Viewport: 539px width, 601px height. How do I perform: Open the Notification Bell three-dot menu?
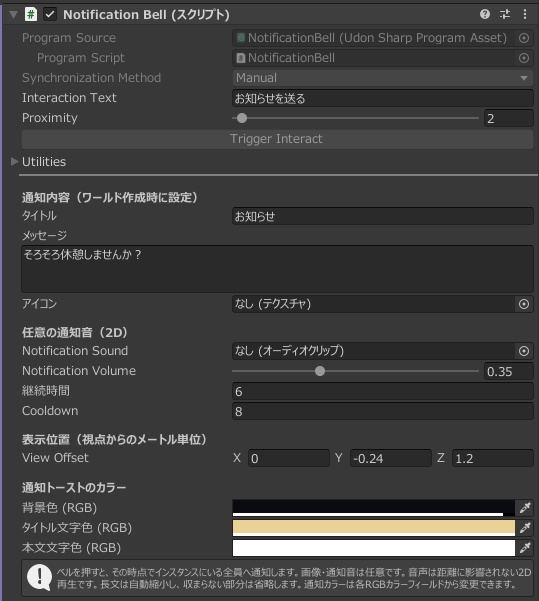click(525, 14)
